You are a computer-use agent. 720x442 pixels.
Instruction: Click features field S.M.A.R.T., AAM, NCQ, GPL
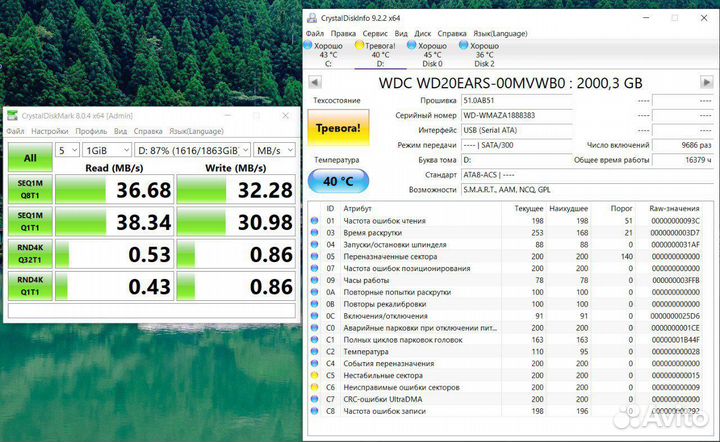tap(587, 190)
